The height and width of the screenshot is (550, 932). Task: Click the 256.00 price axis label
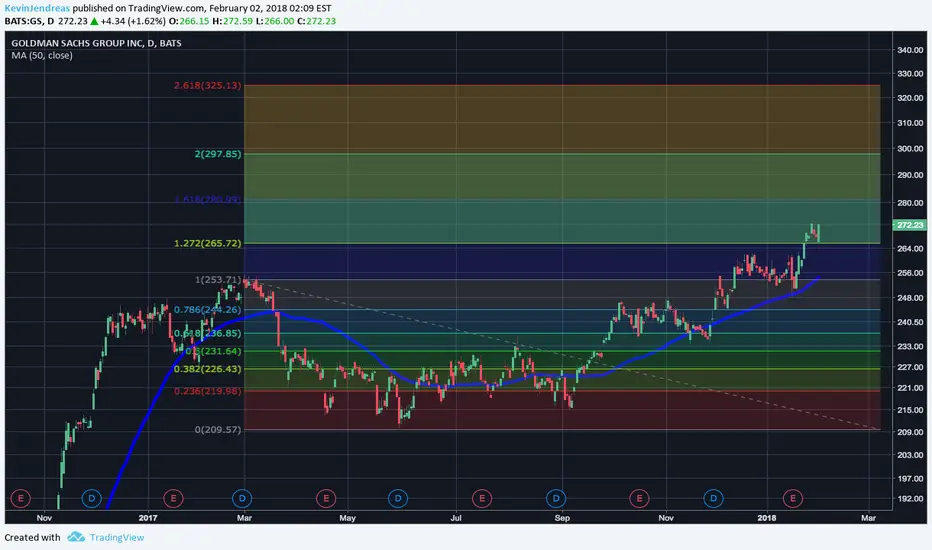tap(910, 273)
